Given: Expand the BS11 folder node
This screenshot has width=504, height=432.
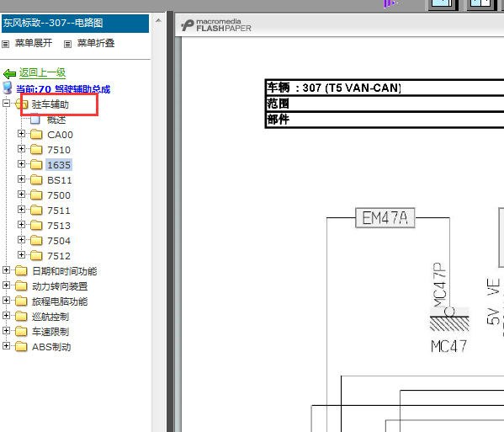Looking at the screenshot, I should coord(21,179).
